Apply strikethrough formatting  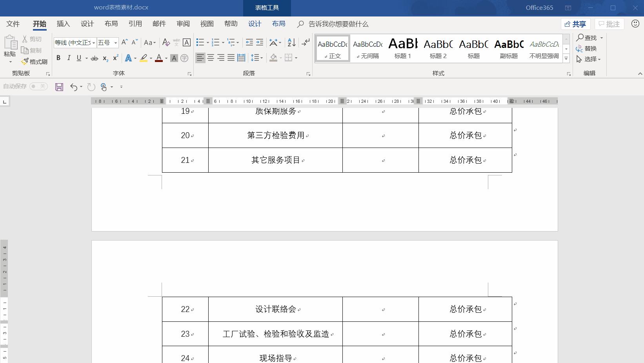coord(94,58)
